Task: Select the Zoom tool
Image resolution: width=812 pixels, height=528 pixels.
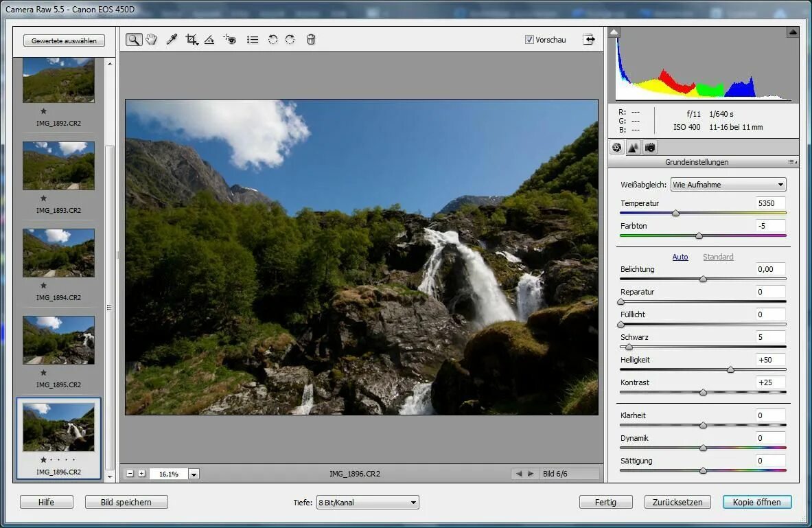Action: (134, 40)
